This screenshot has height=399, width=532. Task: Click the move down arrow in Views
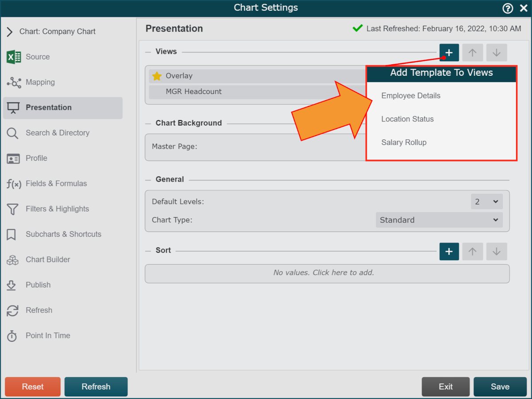click(x=497, y=53)
